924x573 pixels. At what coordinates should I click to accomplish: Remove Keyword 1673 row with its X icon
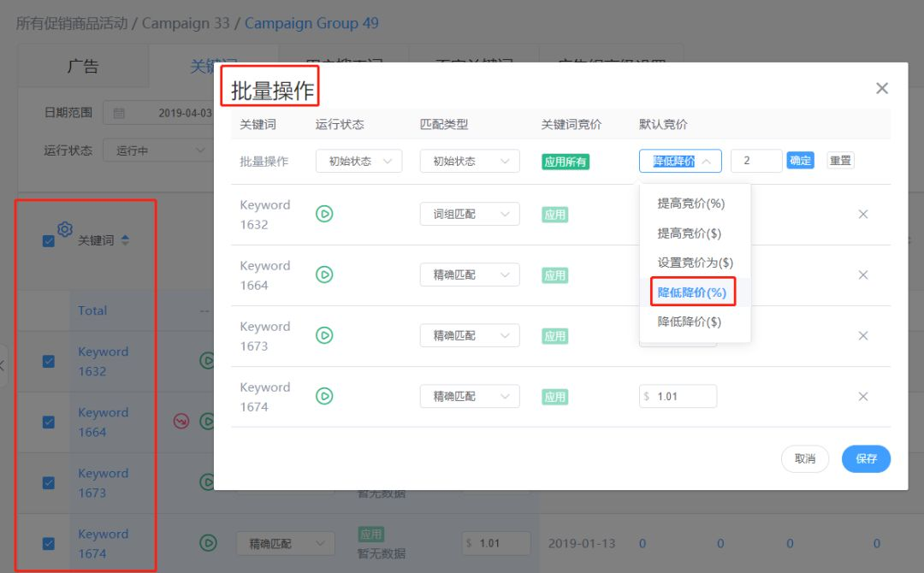(863, 336)
